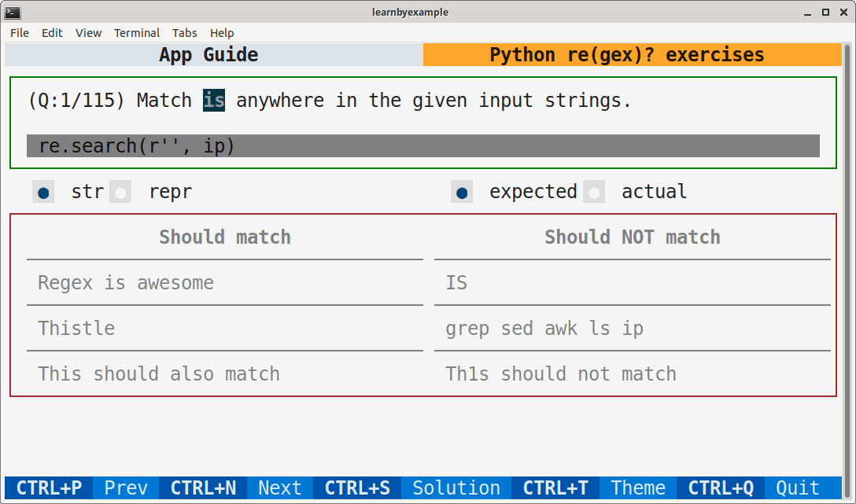Go to the previous exercise with Prev
This screenshot has width=856, height=504.
click(x=126, y=487)
